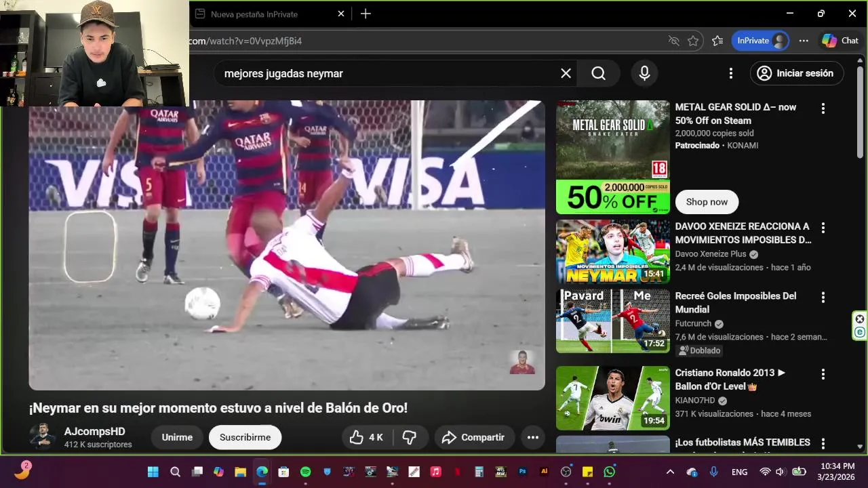Open Microsoft Store from taskbar
868x488 pixels.
tap(283, 472)
